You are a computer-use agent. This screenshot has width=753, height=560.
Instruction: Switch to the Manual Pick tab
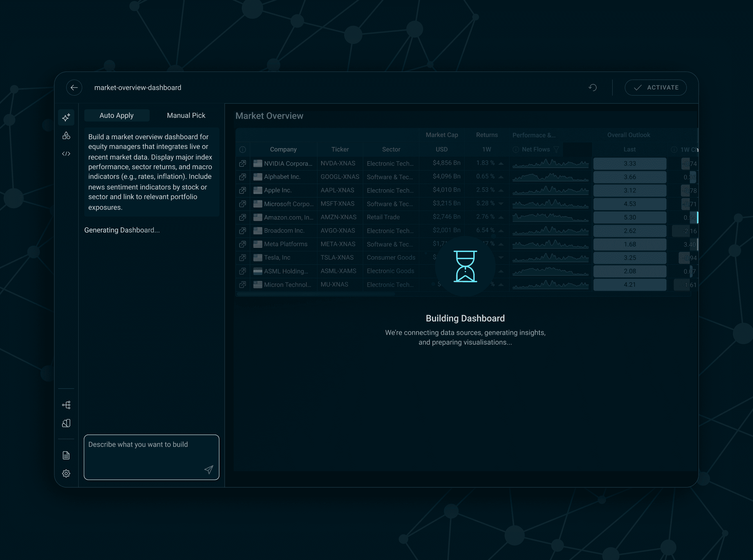pyautogui.click(x=186, y=116)
